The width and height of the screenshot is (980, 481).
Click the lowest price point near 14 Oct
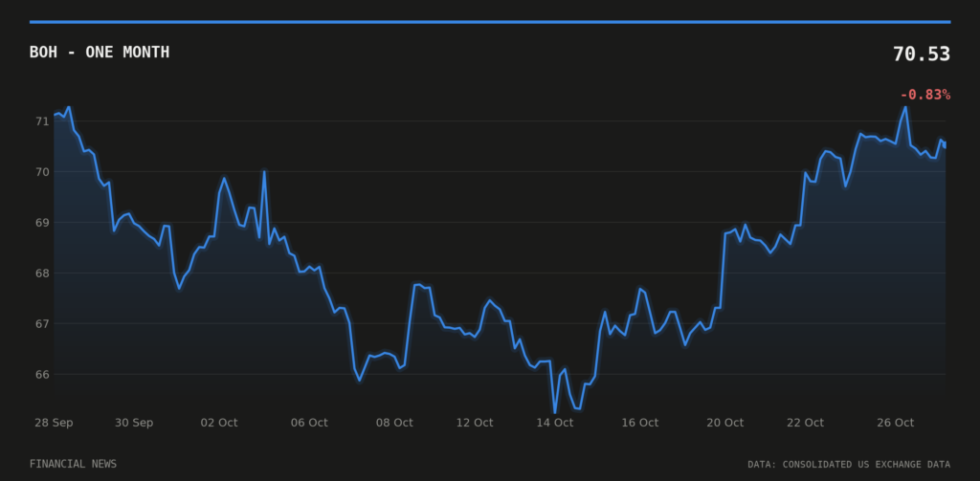[554, 412]
